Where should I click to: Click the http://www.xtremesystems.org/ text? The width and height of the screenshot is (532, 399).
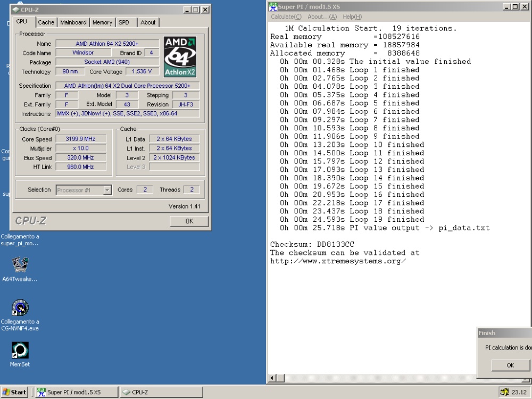pos(338,261)
